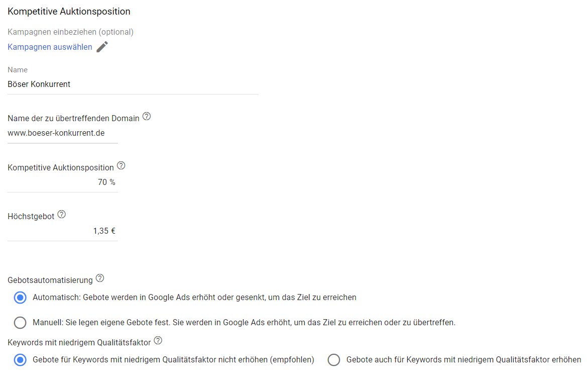
Task: Select the Manuell bidding option
Action: 20,323
